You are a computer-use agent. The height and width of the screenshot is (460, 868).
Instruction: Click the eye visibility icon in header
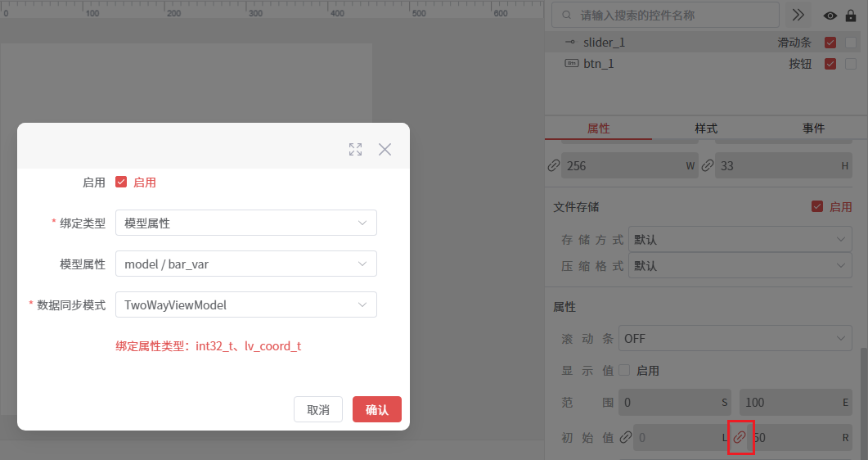[x=830, y=16]
